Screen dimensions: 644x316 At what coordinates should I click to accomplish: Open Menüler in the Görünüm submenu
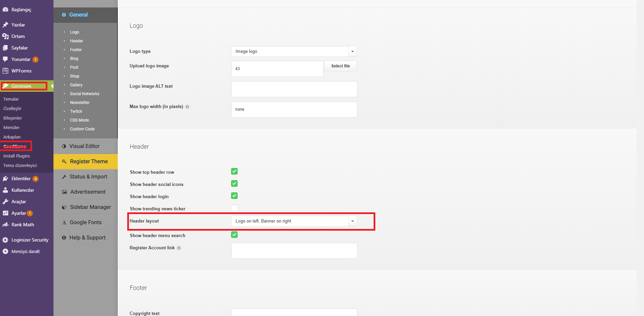click(x=12, y=128)
